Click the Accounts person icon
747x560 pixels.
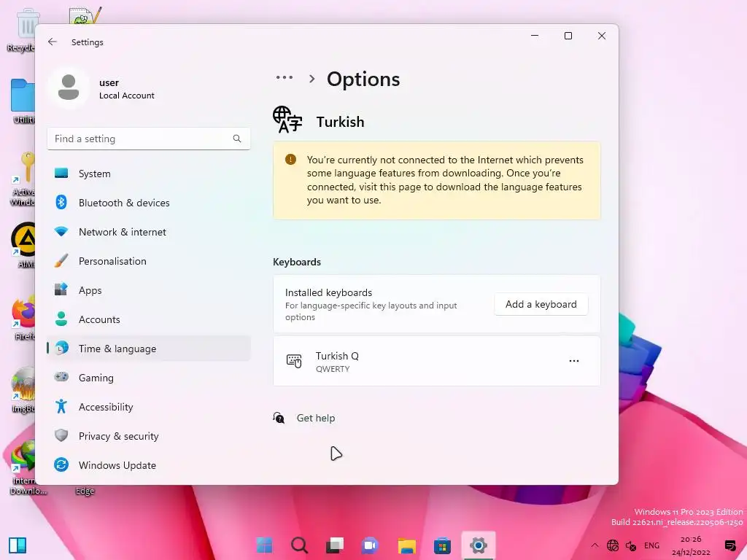coord(61,319)
